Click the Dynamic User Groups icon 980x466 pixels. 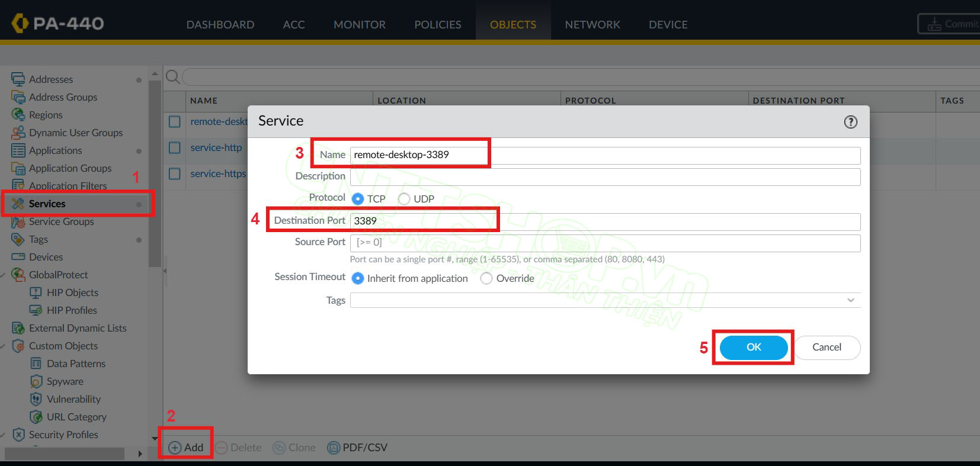(18, 133)
